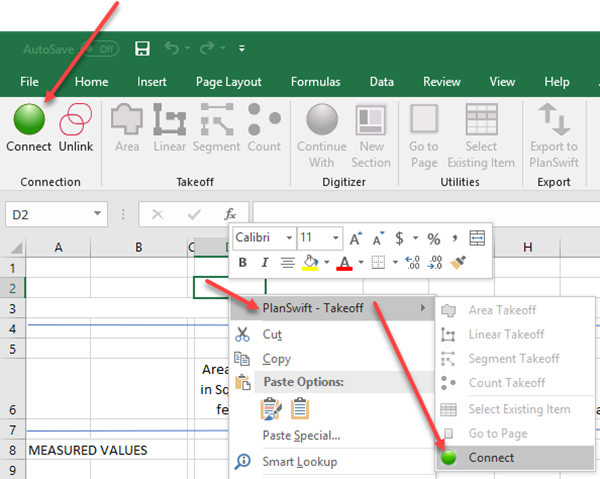Open the Redo history dropdown arrow

[x=223, y=48]
